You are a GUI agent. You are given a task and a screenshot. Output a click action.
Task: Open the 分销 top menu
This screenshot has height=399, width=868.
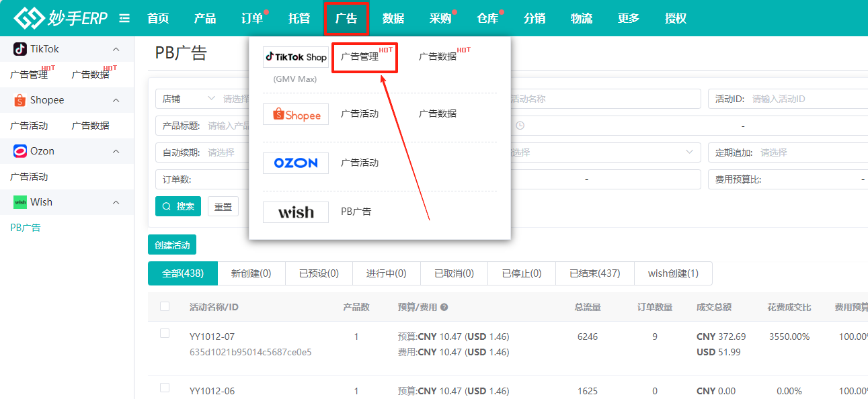535,18
